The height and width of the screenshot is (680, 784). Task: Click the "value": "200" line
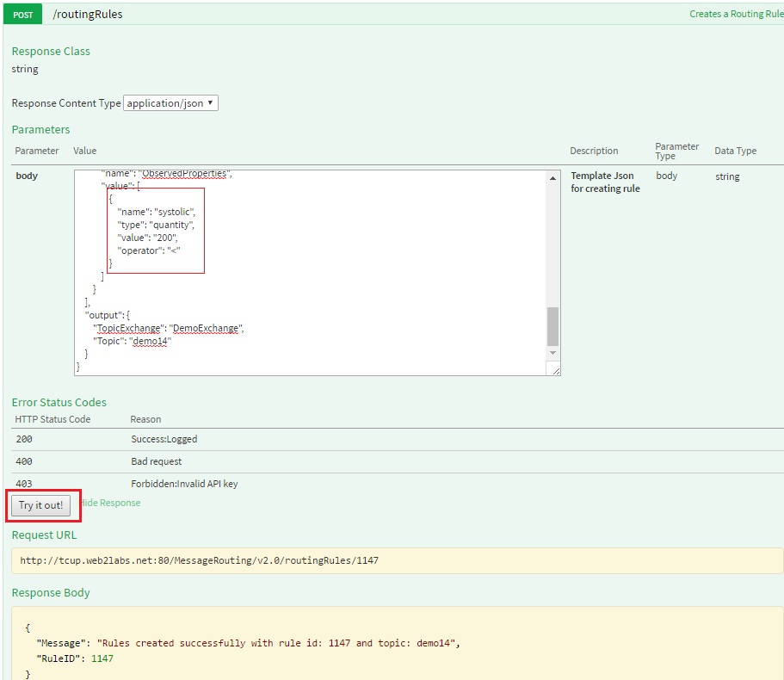(147, 238)
